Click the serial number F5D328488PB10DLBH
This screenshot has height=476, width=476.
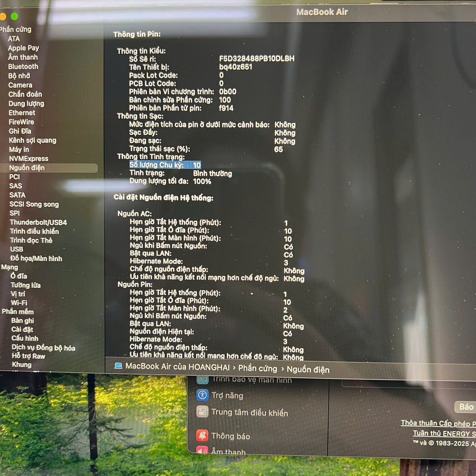click(x=257, y=58)
